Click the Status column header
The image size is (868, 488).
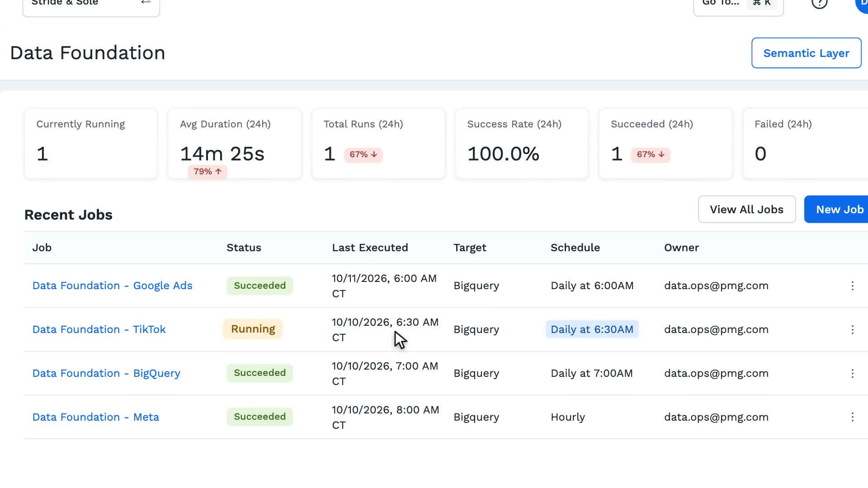tap(244, 248)
